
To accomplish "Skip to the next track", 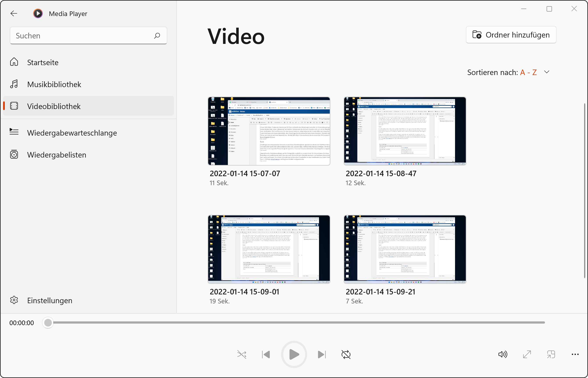I will coord(321,355).
